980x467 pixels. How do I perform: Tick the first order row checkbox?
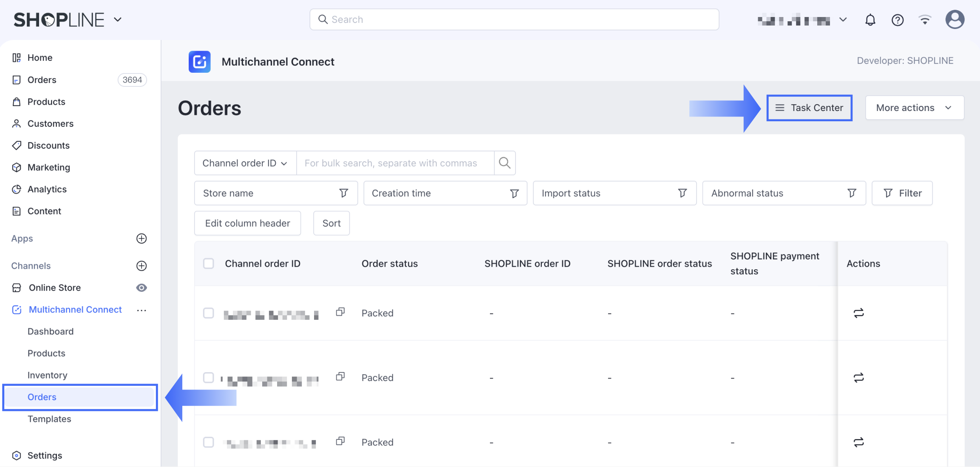[209, 313]
